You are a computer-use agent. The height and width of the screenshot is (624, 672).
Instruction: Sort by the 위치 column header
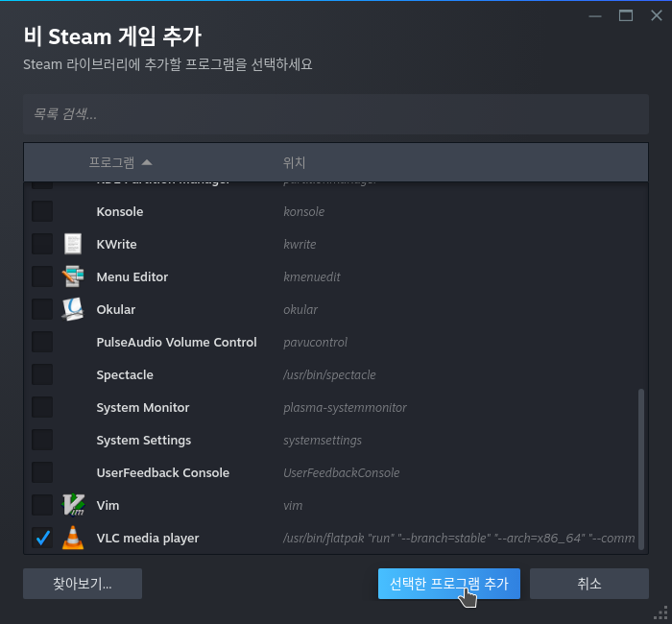tap(294, 162)
